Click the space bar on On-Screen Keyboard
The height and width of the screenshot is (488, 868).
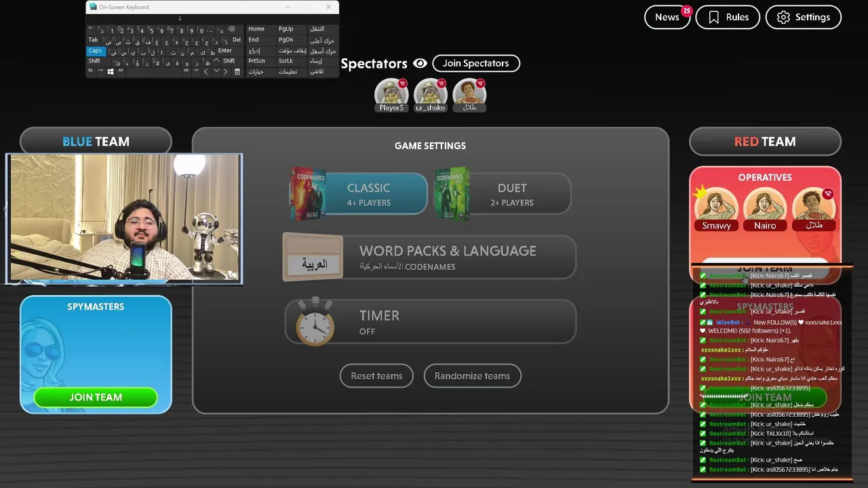(154, 71)
